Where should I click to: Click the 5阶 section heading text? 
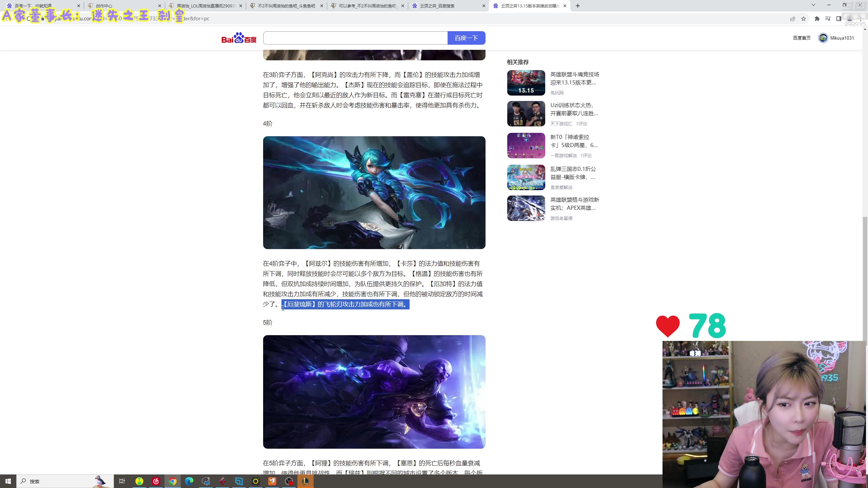tap(268, 323)
